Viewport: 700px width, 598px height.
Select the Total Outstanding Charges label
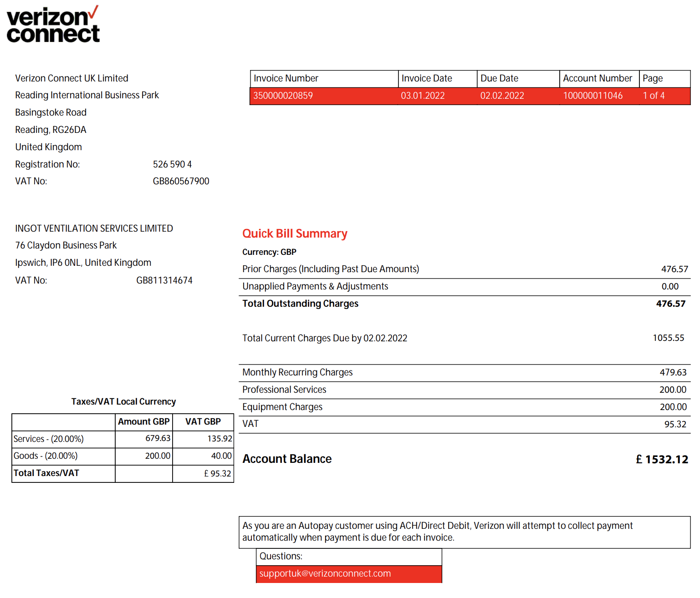(300, 304)
